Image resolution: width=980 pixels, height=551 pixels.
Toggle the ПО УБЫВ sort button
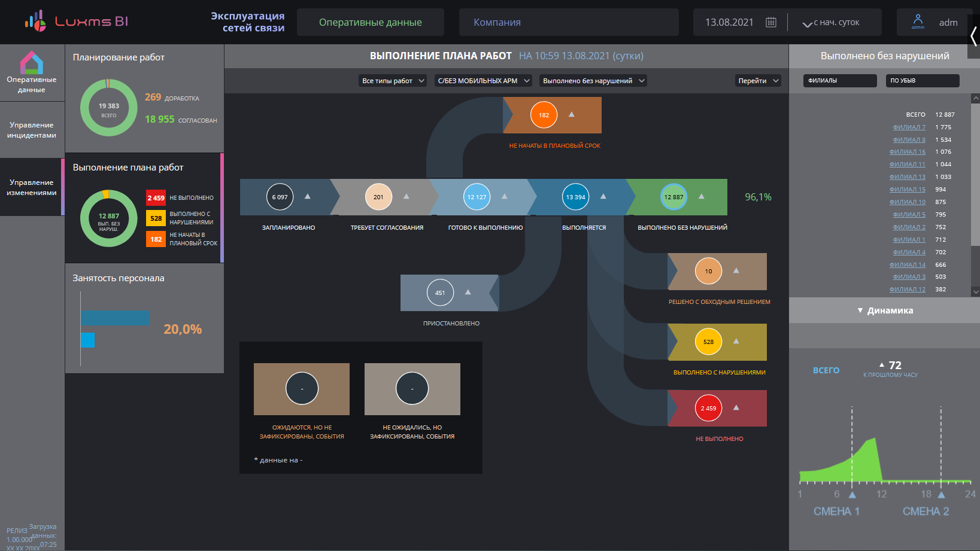pyautogui.click(x=923, y=81)
